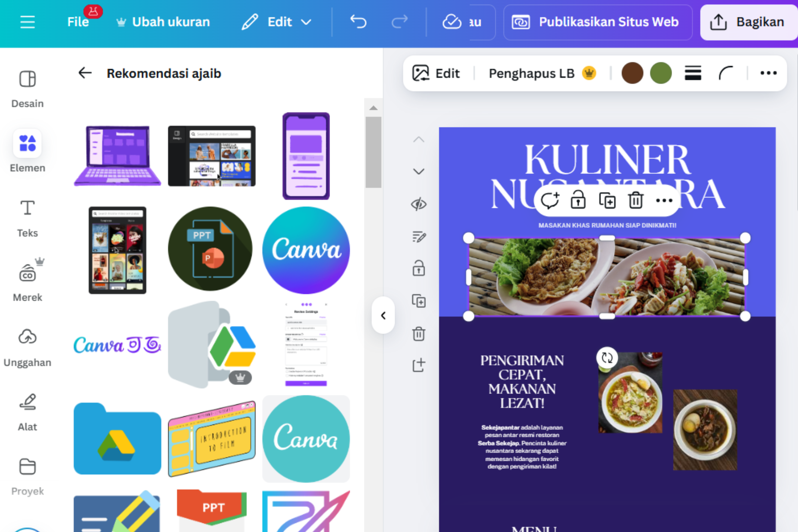Lock the selected image element

point(578,200)
